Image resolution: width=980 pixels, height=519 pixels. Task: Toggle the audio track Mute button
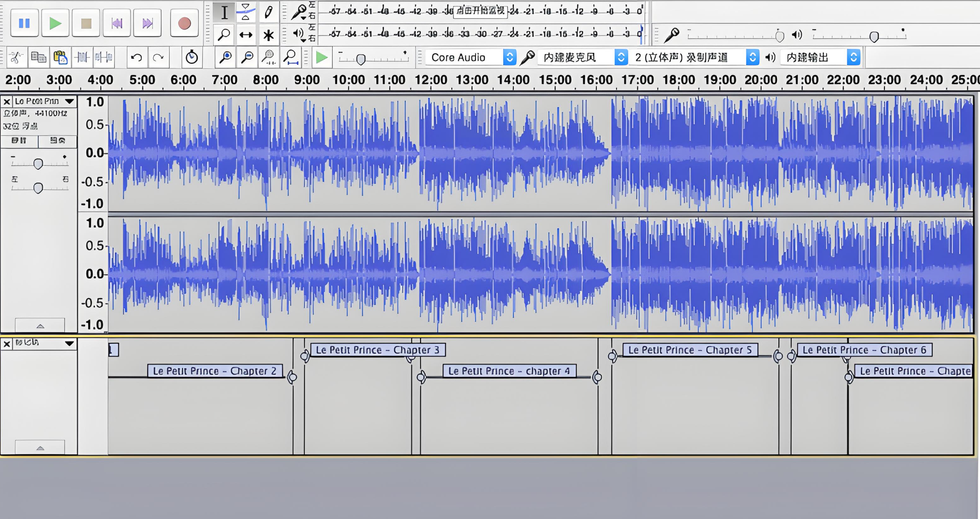[19, 141]
